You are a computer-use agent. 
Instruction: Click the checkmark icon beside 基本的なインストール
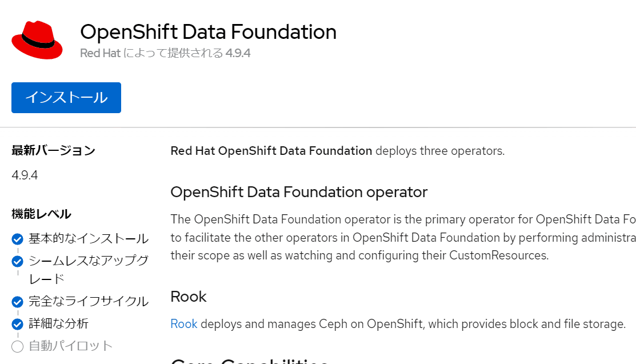(18, 239)
